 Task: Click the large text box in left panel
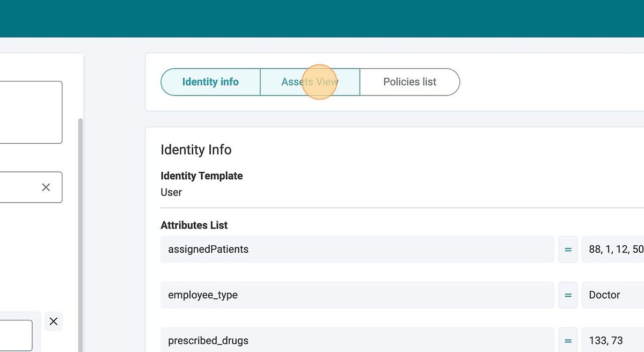click(x=31, y=112)
